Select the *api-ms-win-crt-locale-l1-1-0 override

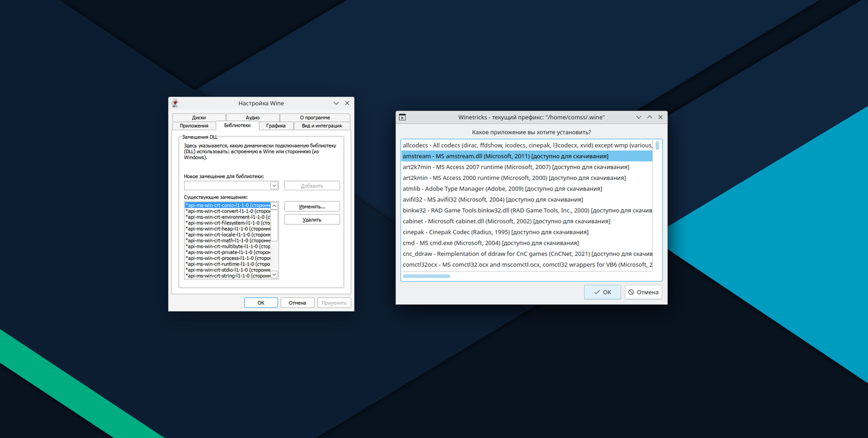(227, 234)
